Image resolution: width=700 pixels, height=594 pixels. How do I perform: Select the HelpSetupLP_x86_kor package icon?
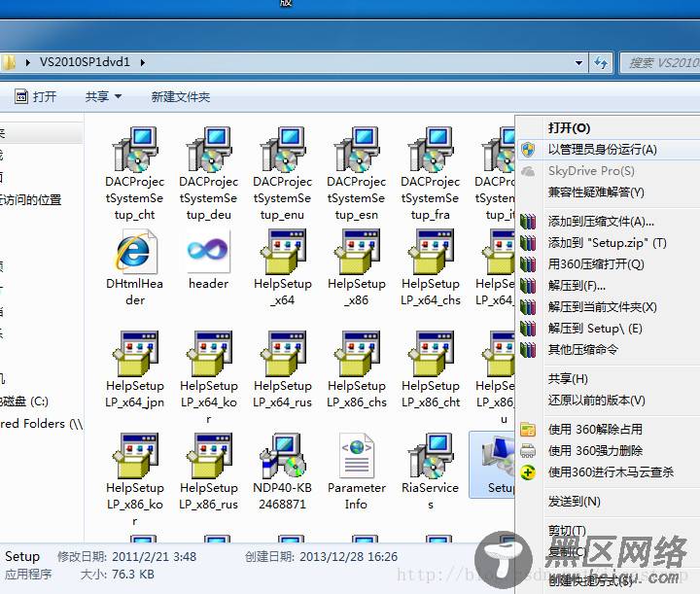135,456
